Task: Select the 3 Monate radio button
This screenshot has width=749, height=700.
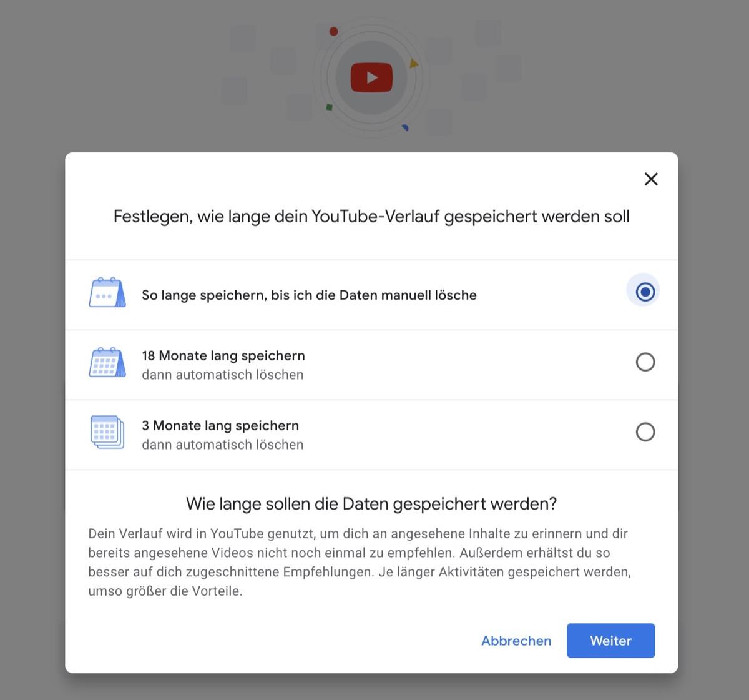Action: pos(645,432)
